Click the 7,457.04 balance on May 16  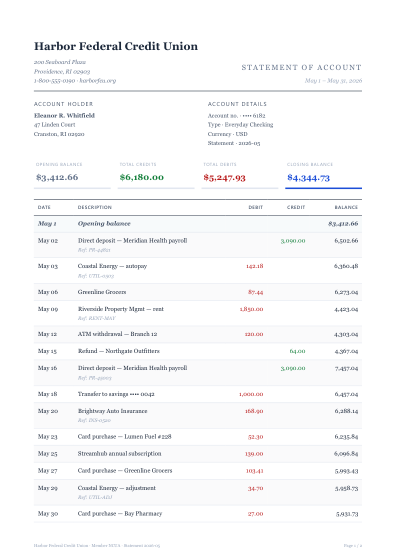click(x=346, y=368)
